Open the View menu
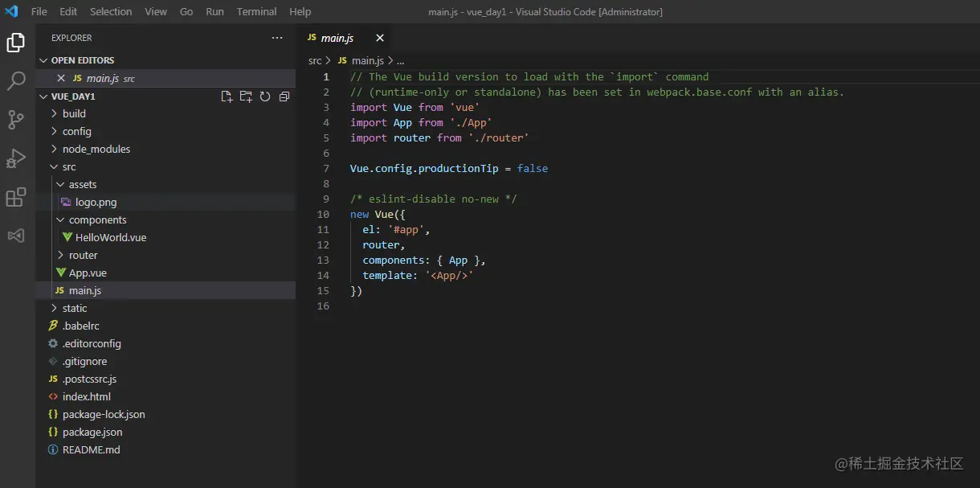The width and height of the screenshot is (980, 488). [x=156, y=11]
